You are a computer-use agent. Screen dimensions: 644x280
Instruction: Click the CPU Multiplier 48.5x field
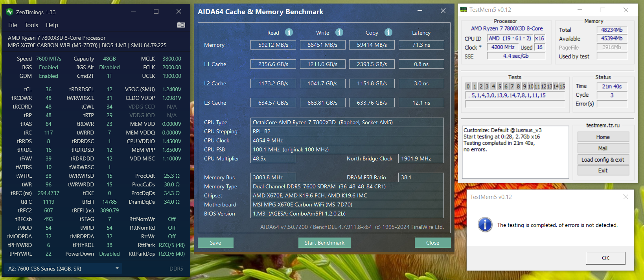[273, 158]
